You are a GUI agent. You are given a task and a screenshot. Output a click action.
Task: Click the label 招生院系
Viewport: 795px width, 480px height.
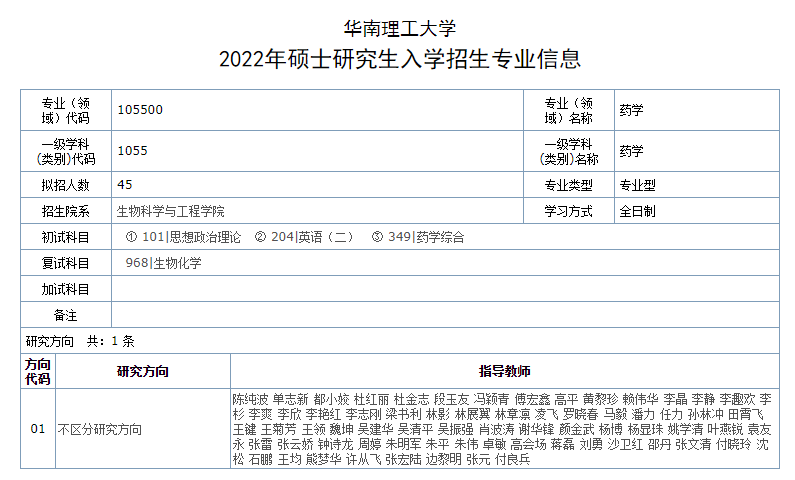tap(65, 211)
